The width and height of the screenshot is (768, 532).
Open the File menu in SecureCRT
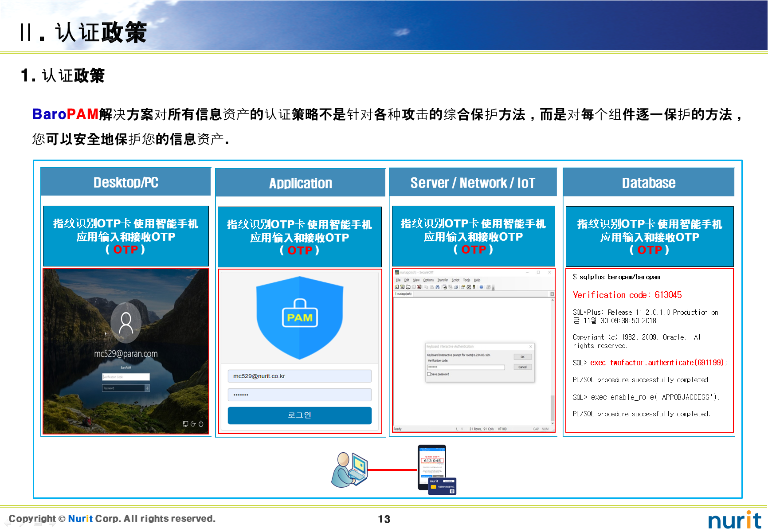coord(398,280)
